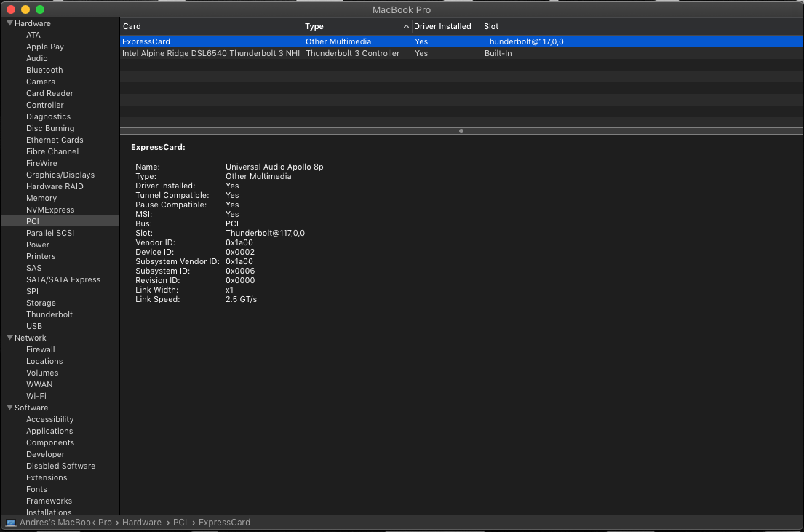Collapse the Hardware section triangle
804x532 pixels.
pyautogui.click(x=9, y=23)
